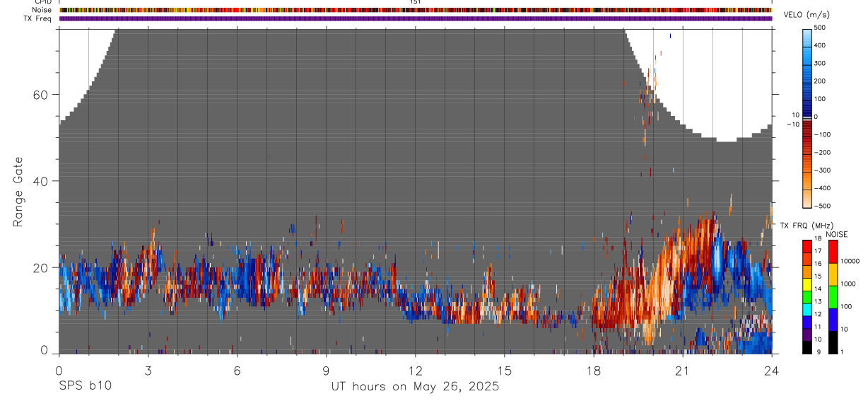
Task: Click the 21 hour tick on time axis
Action: pyautogui.click(x=683, y=370)
